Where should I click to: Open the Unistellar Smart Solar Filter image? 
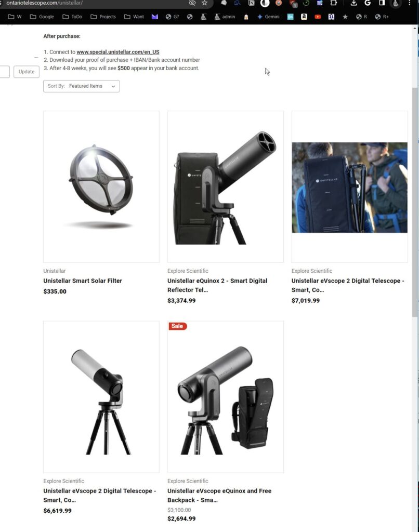click(101, 187)
